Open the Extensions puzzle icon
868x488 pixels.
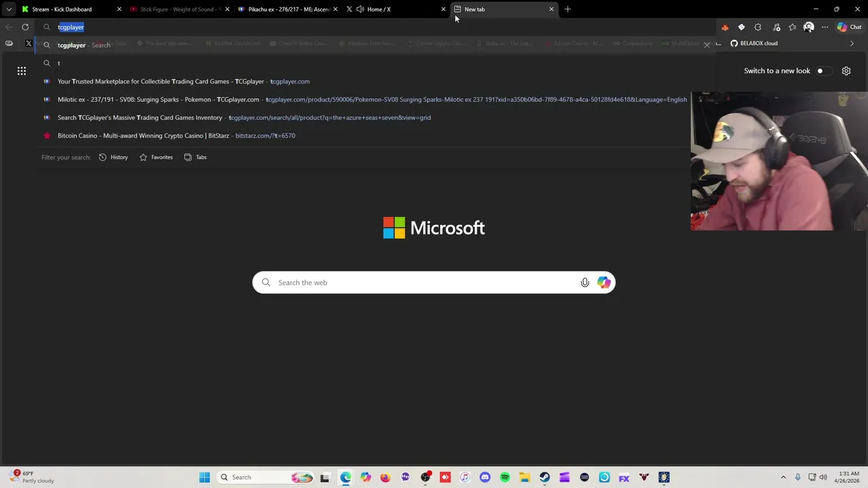pyautogui.click(x=758, y=27)
